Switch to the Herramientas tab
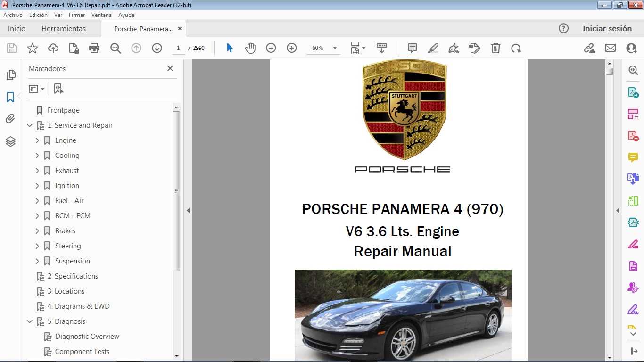Viewport: 644px width, 362px height. pos(64,28)
